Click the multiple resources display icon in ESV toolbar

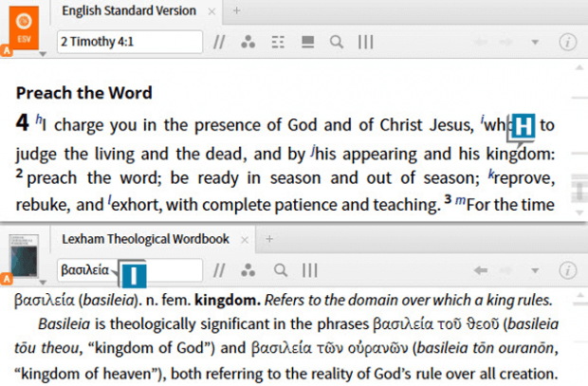pyautogui.click(x=308, y=42)
